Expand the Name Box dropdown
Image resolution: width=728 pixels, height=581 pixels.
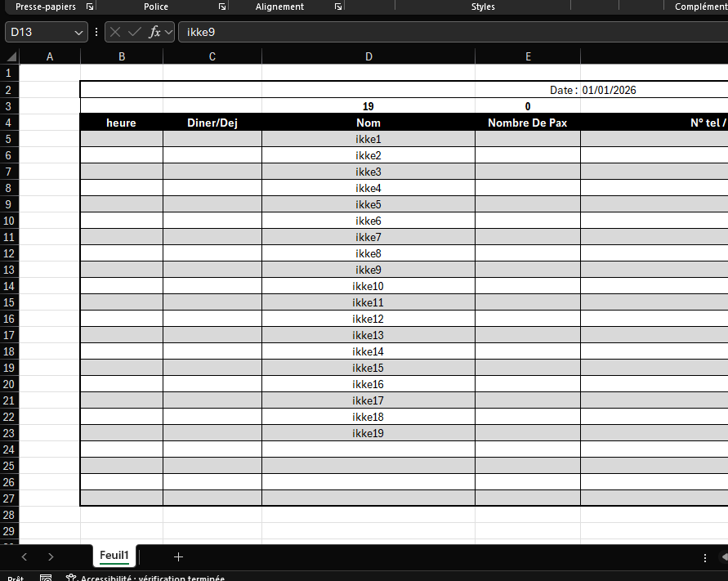(x=78, y=32)
